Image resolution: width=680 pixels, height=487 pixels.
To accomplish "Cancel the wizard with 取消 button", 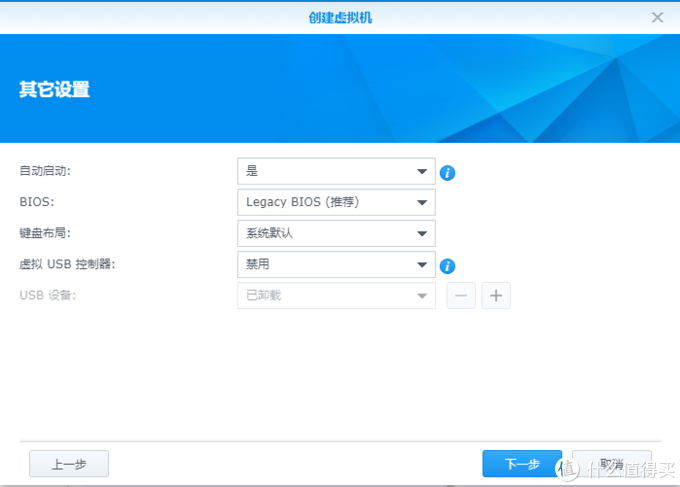I will [x=611, y=464].
